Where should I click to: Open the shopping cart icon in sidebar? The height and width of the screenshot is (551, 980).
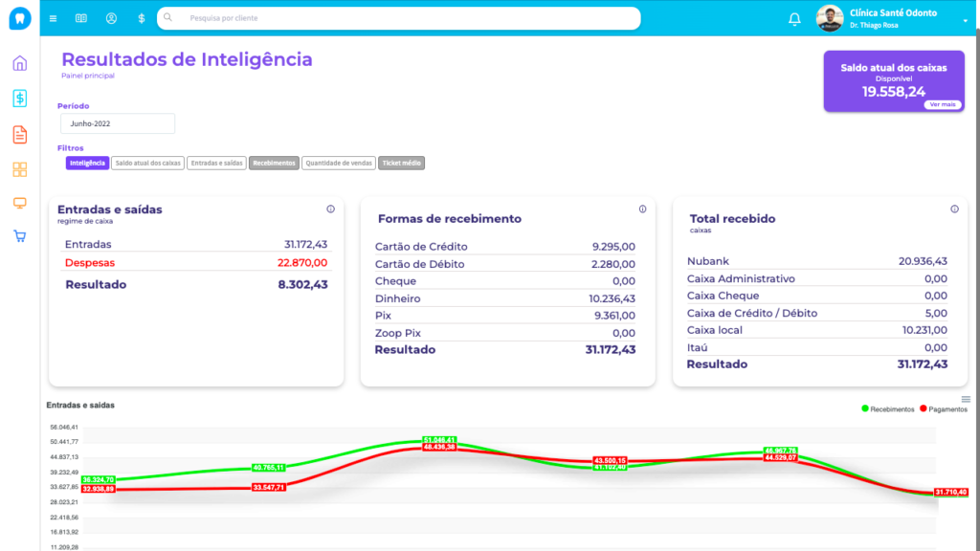click(19, 236)
